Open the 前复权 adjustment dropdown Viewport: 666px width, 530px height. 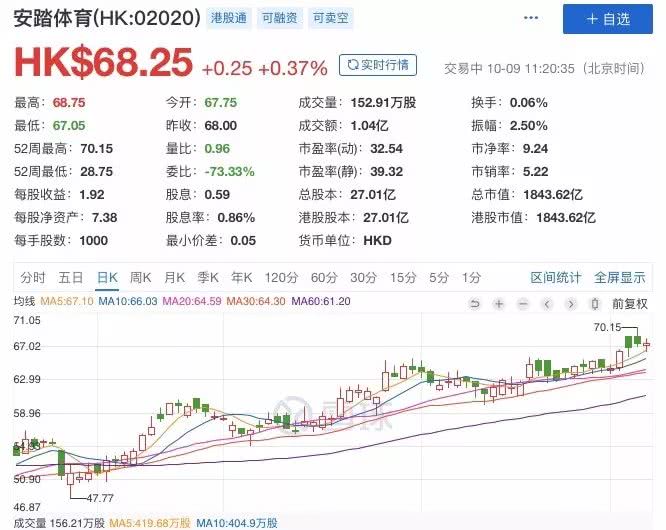(x=629, y=304)
